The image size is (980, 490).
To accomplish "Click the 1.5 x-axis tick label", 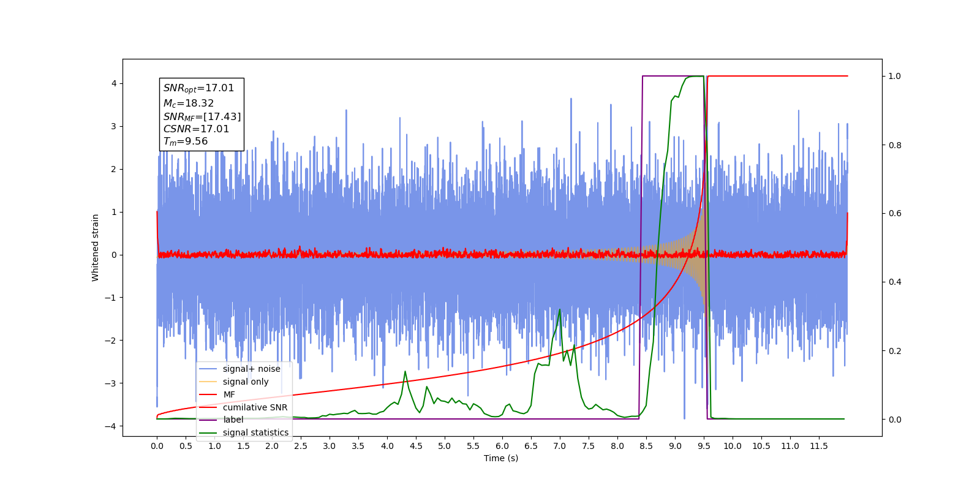I will pyautogui.click(x=243, y=446).
